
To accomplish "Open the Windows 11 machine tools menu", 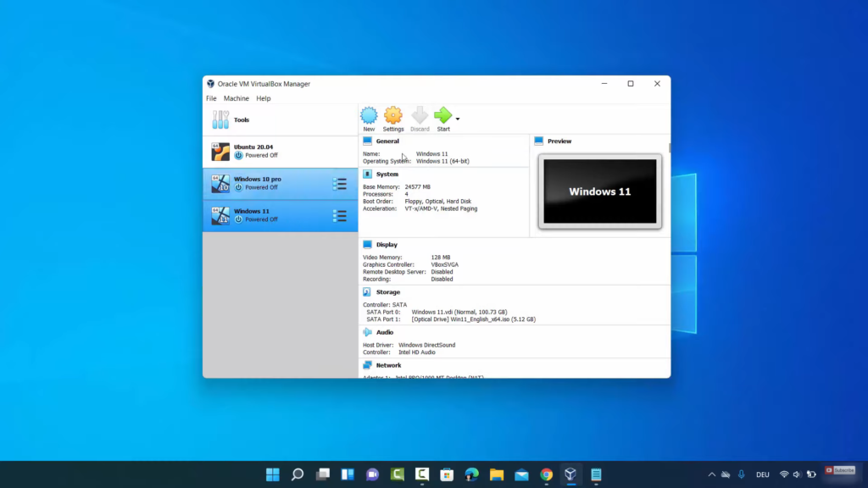I will pyautogui.click(x=340, y=216).
